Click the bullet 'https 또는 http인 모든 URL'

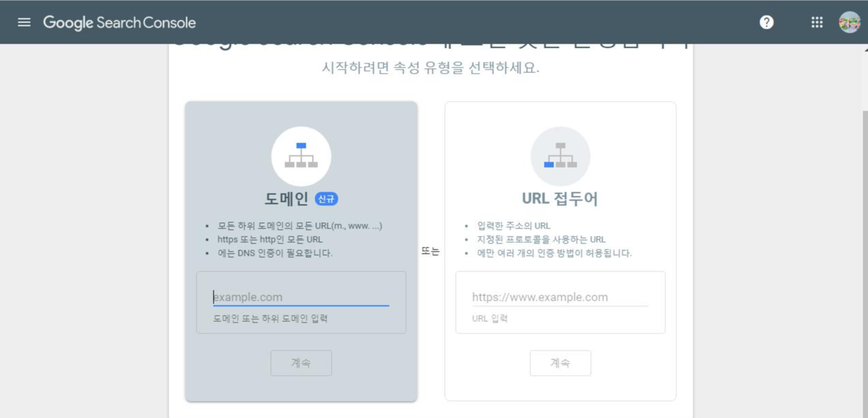pyautogui.click(x=270, y=239)
